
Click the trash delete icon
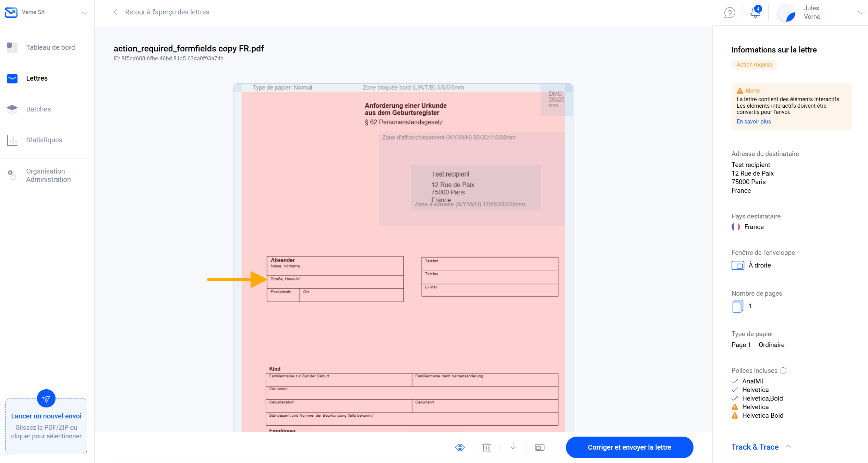point(486,447)
